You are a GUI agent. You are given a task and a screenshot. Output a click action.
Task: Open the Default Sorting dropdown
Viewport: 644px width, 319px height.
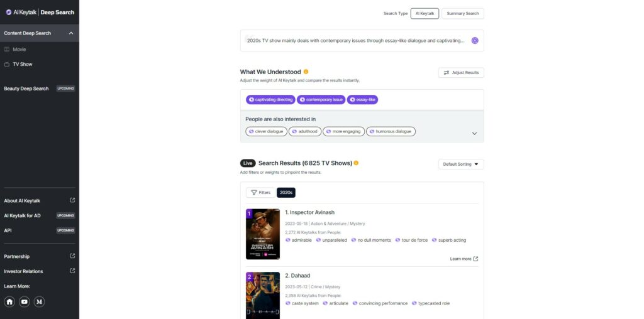pyautogui.click(x=461, y=164)
